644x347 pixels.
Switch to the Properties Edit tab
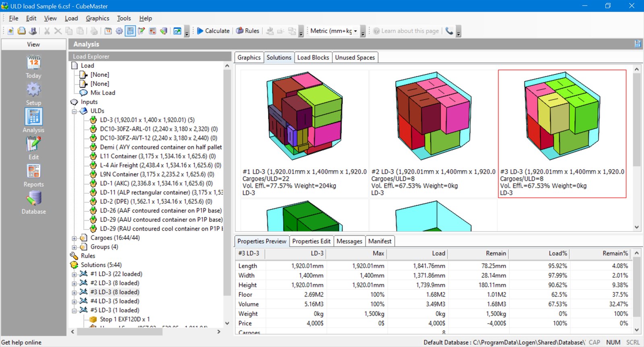tap(311, 241)
